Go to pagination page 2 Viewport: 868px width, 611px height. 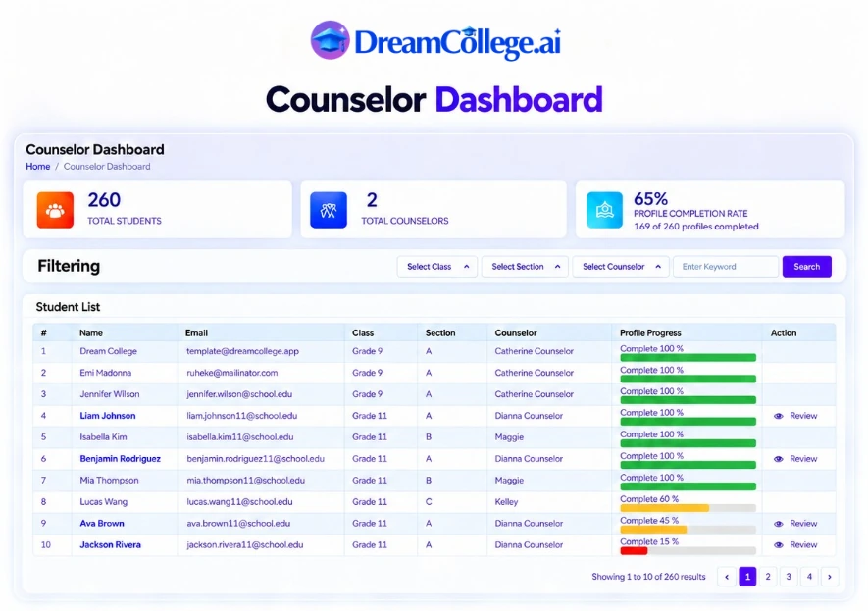pos(768,577)
